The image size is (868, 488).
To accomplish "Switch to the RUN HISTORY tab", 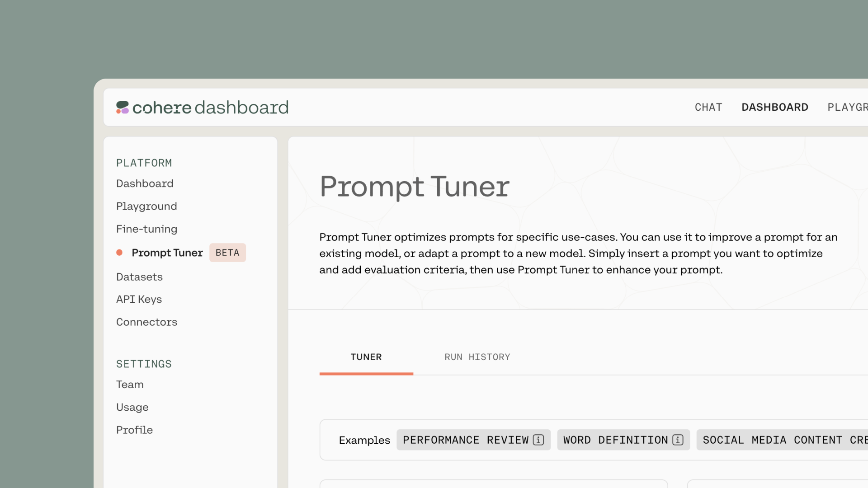I will (x=477, y=357).
